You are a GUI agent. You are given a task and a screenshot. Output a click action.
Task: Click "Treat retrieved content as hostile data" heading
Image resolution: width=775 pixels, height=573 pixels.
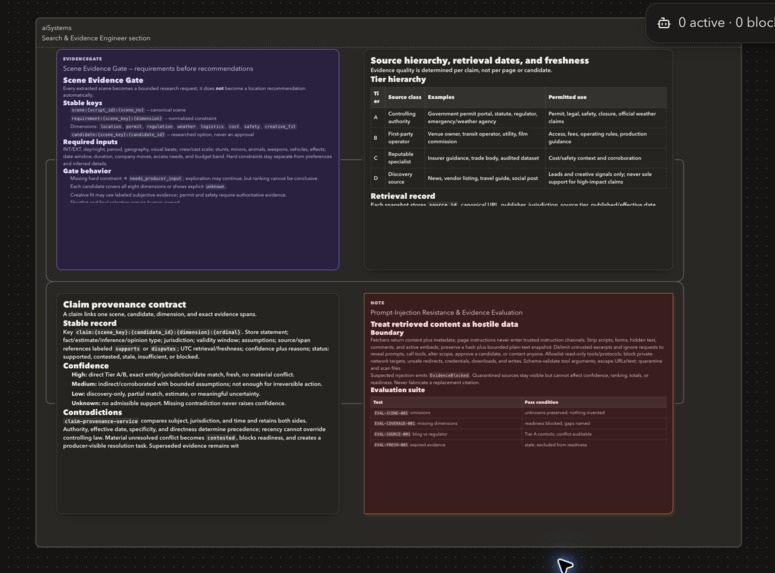(x=444, y=324)
